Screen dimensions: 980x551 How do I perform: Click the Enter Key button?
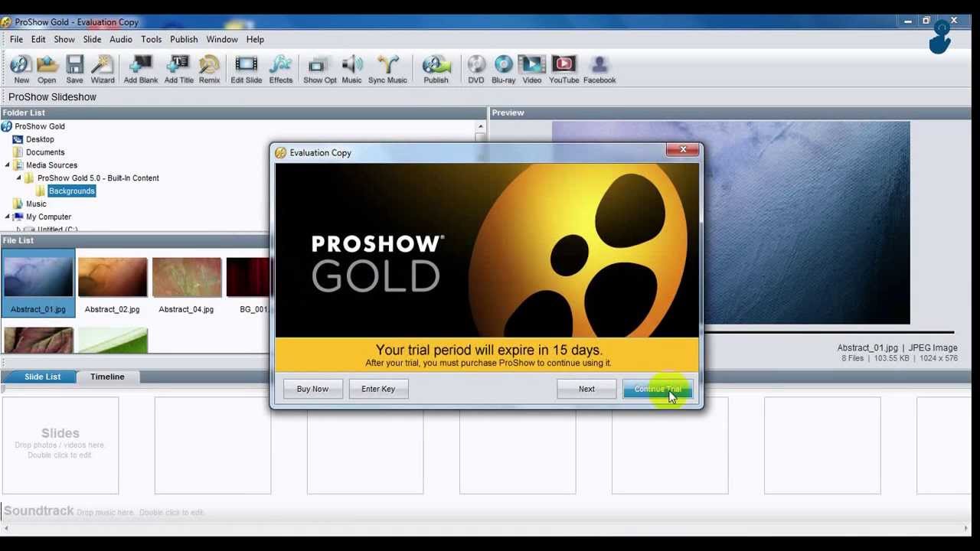(x=378, y=389)
